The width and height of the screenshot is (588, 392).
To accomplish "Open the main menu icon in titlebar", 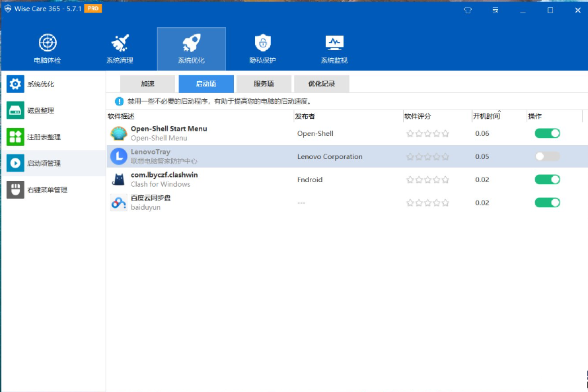I will tap(495, 10).
